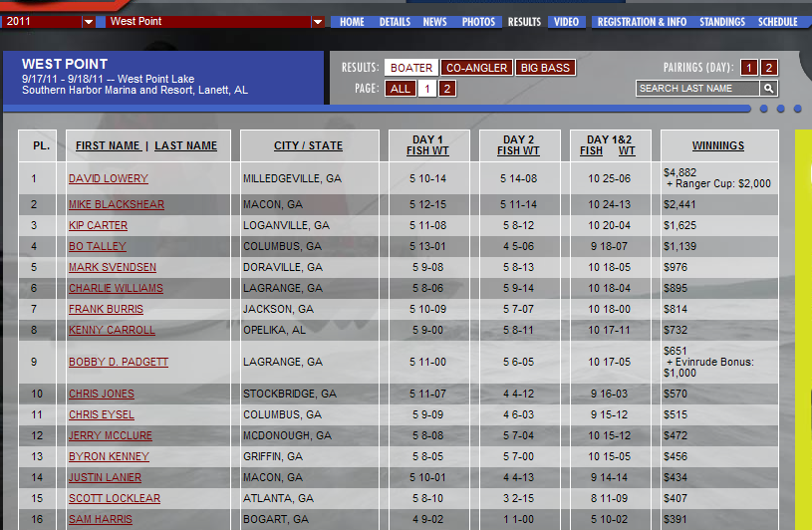Switch results to BIG BASS

[545, 68]
